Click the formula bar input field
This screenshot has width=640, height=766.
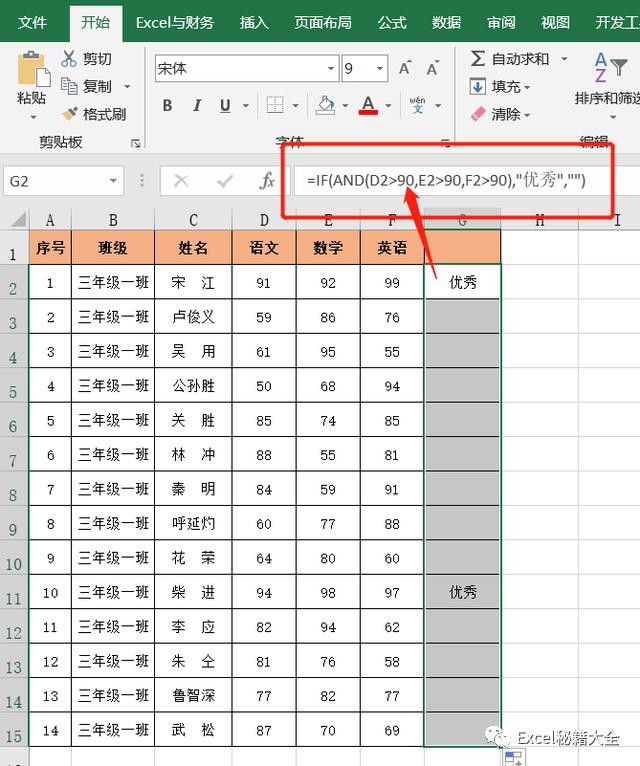tap(450, 181)
